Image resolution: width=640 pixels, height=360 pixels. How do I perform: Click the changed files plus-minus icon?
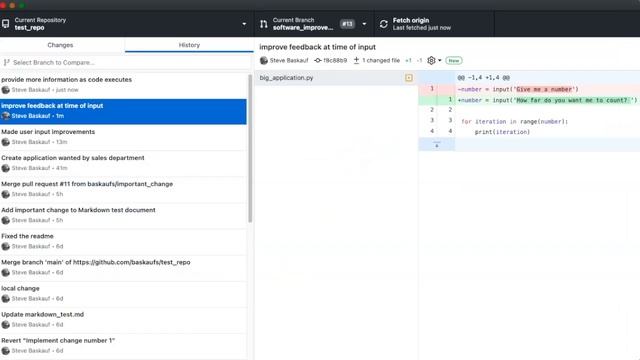tap(356, 60)
